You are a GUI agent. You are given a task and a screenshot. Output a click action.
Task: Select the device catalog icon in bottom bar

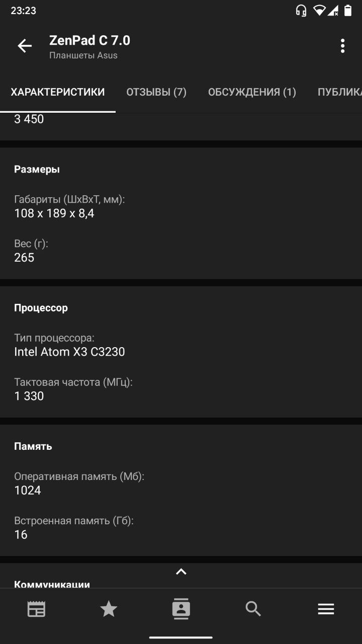[181, 609]
